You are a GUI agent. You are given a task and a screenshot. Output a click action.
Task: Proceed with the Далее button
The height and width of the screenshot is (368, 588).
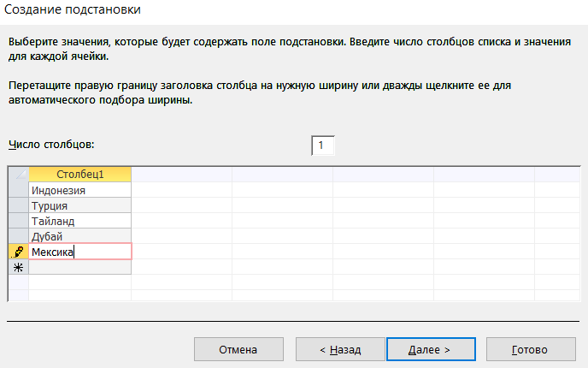(432, 349)
